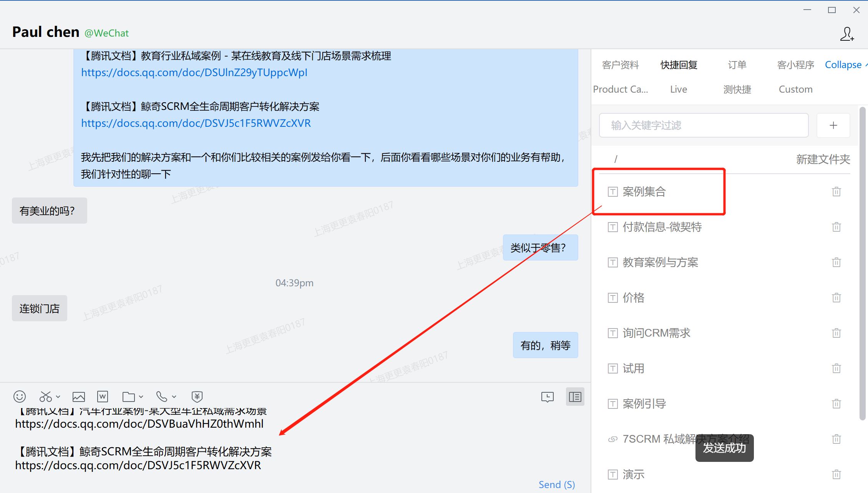Click root path slash breadcrumb
The image size is (868, 493).
(x=616, y=159)
